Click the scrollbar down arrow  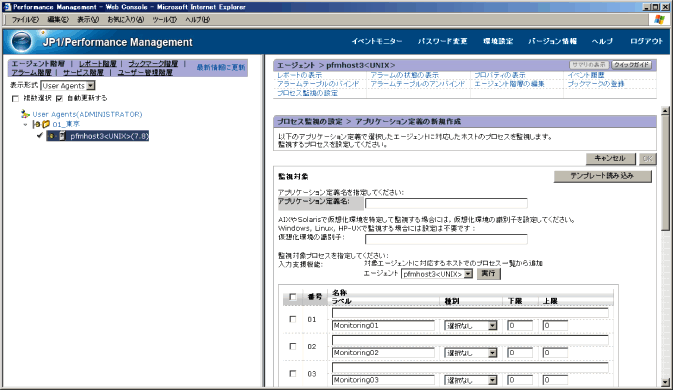click(665, 382)
